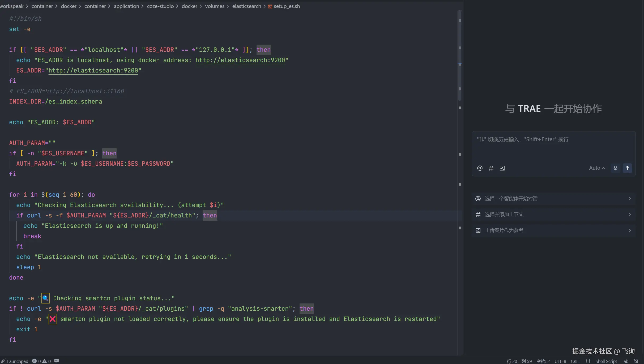The width and height of the screenshot is (644, 364).
Task: Click the editor vertical scrollbar thumb
Action: pyautogui.click(x=460, y=56)
